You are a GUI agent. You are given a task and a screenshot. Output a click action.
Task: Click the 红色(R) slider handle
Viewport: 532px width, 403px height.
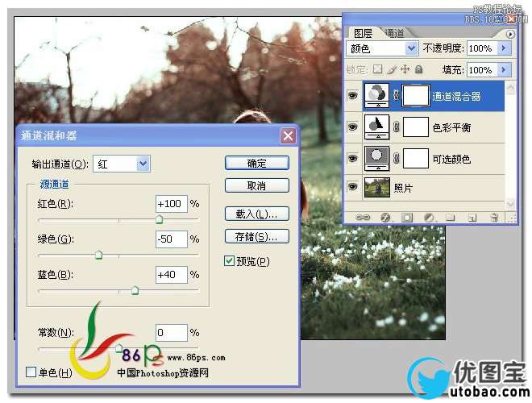pyautogui.click(x=159, y=219)
